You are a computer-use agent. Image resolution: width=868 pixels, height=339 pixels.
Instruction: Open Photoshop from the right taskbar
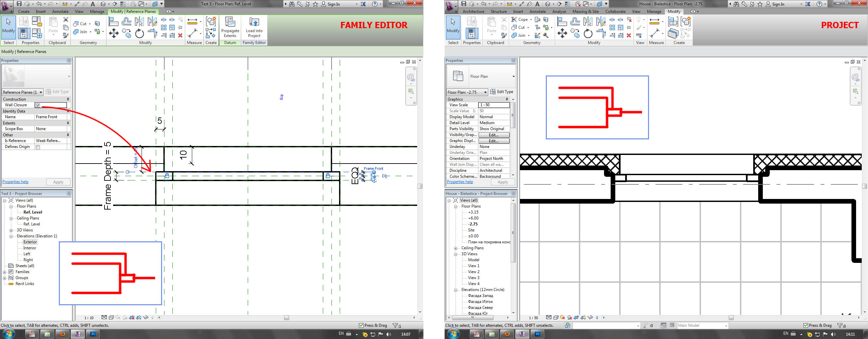(x=538, y=334)
